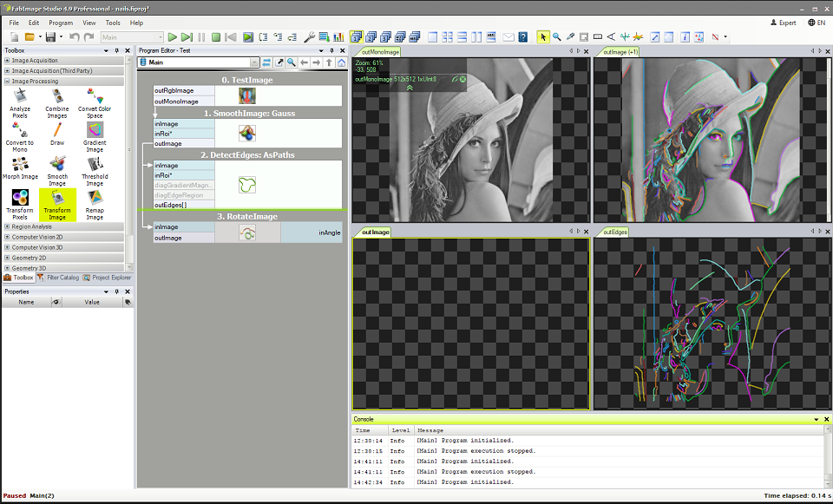Image resolution: width=833 pixels, height=504 pixels.
Task: Pin the Properties panel
Action: (x=117, y=291)
